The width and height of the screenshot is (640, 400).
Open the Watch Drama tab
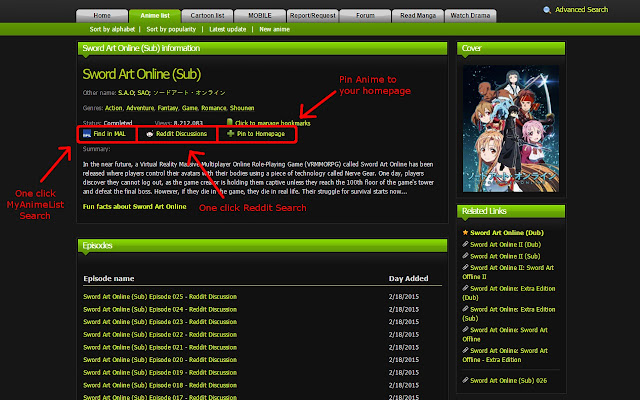pos(470,16)
